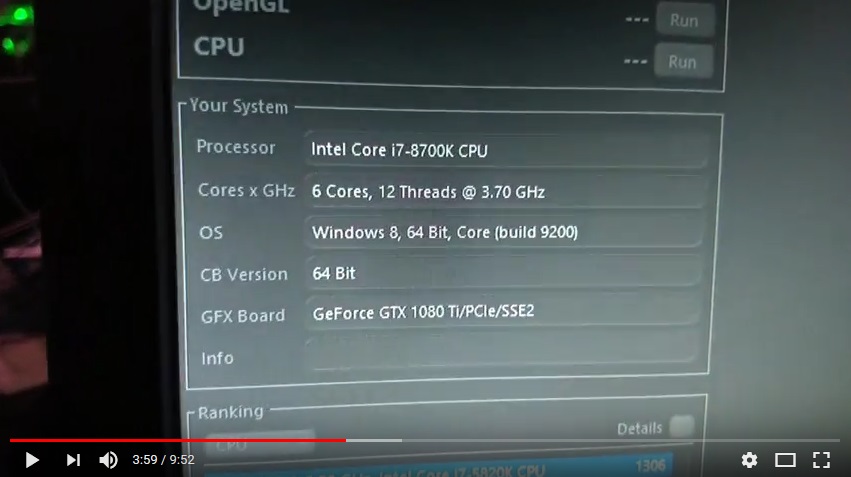Click the Run button for OpenGL

coord(684,20)
